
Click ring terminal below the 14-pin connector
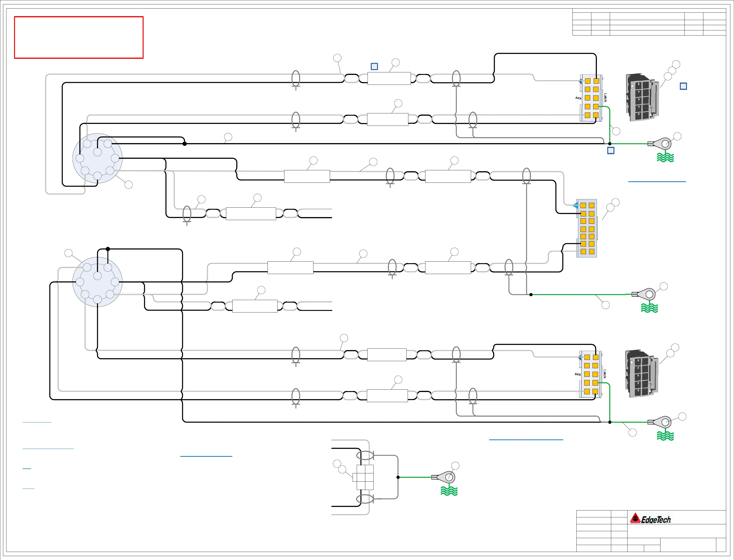[x=644, y=294]
